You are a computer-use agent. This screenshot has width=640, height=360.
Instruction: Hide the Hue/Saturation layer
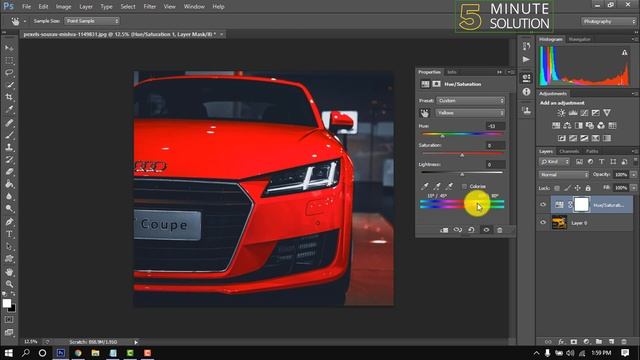[x=543, y=204]
